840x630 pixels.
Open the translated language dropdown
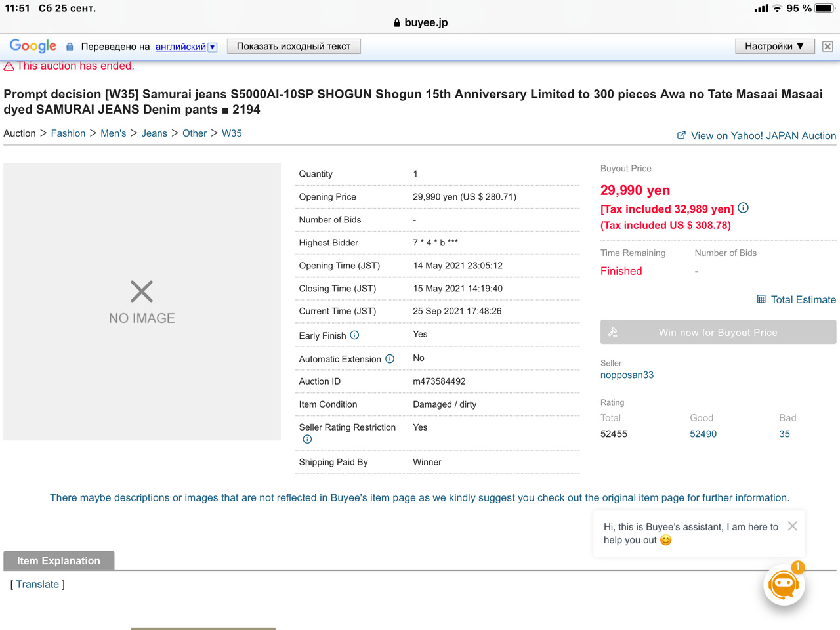pos(212,47)
